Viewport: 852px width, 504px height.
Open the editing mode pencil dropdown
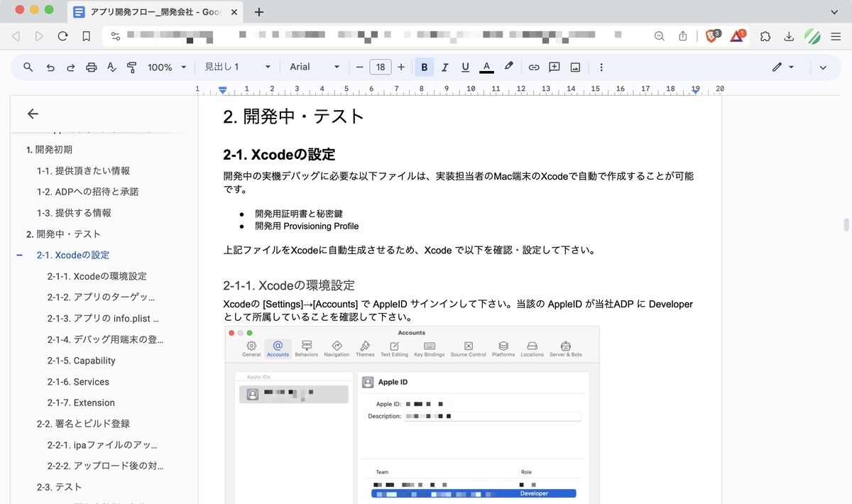[783, 67]
